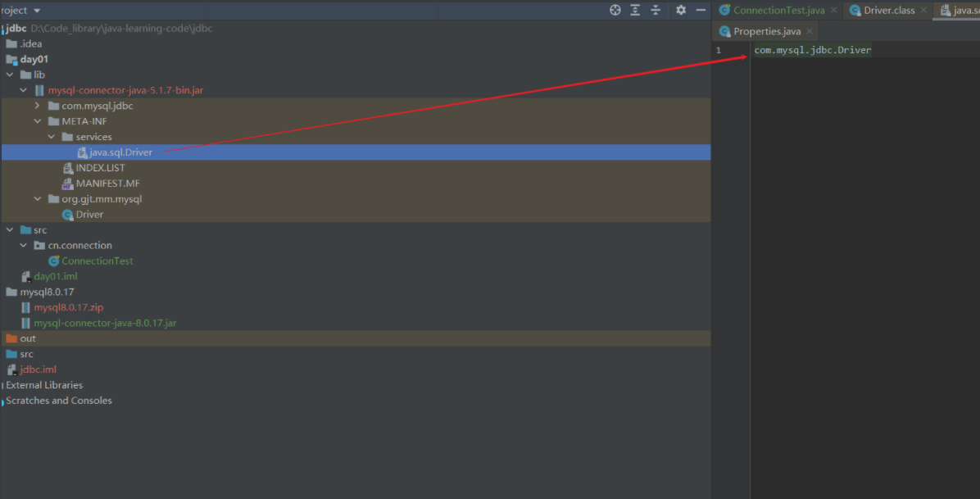The image size is (980, 499).
Task: Collapse the lib folder
Action: point(9,75)
